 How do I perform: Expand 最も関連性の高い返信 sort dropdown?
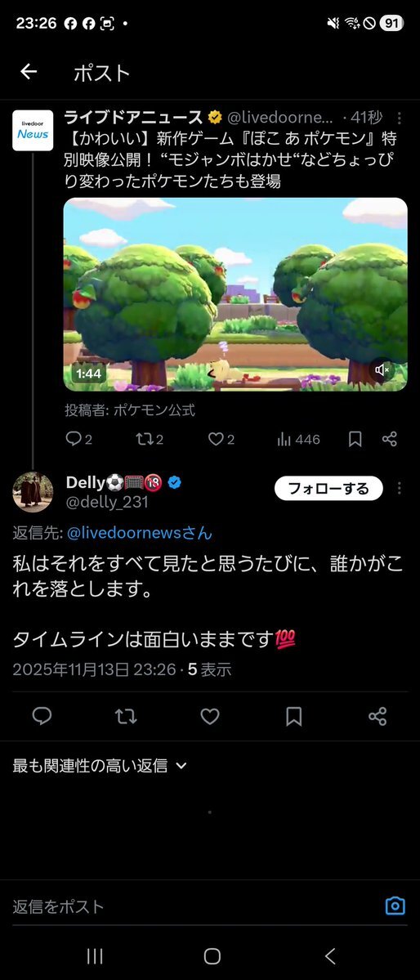pyautogui.click(x=100, y=766)
